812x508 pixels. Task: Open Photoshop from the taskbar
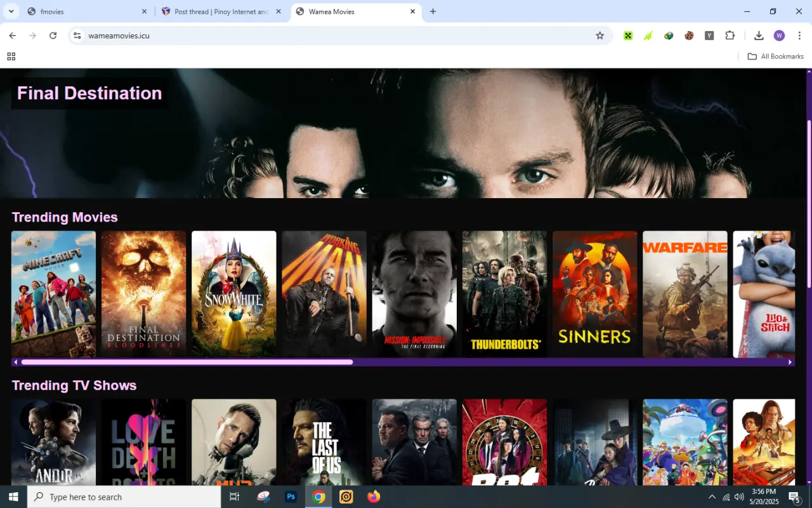click(x=291, y=497)
